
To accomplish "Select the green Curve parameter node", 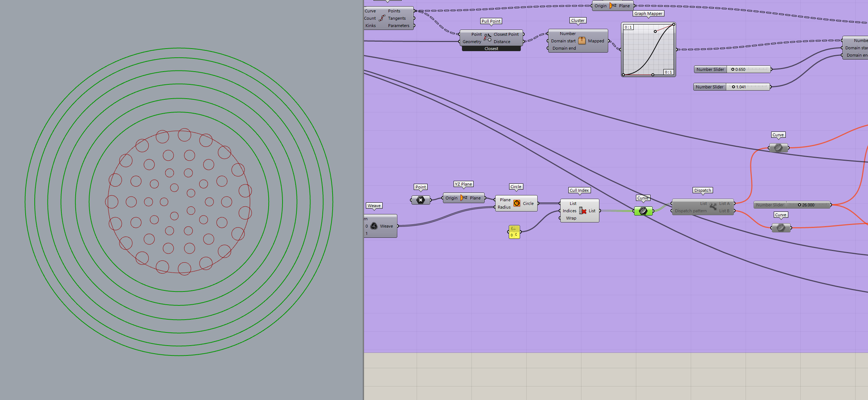I will point(643,211).
